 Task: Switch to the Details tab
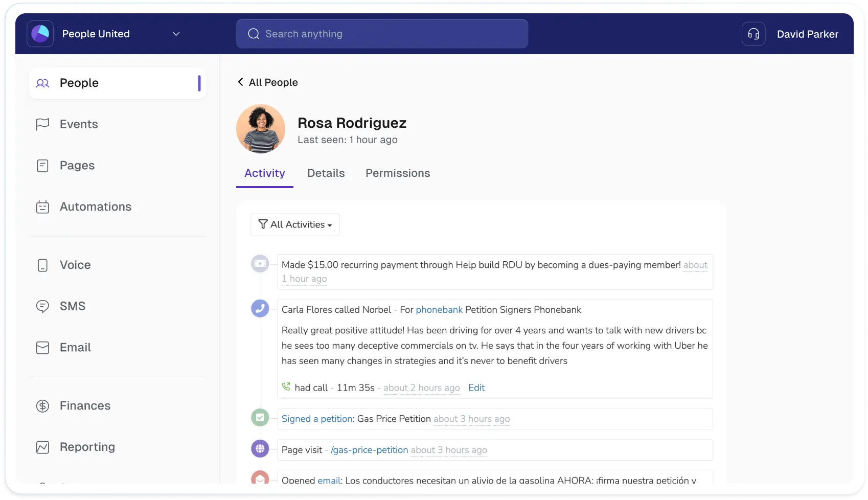326,173
